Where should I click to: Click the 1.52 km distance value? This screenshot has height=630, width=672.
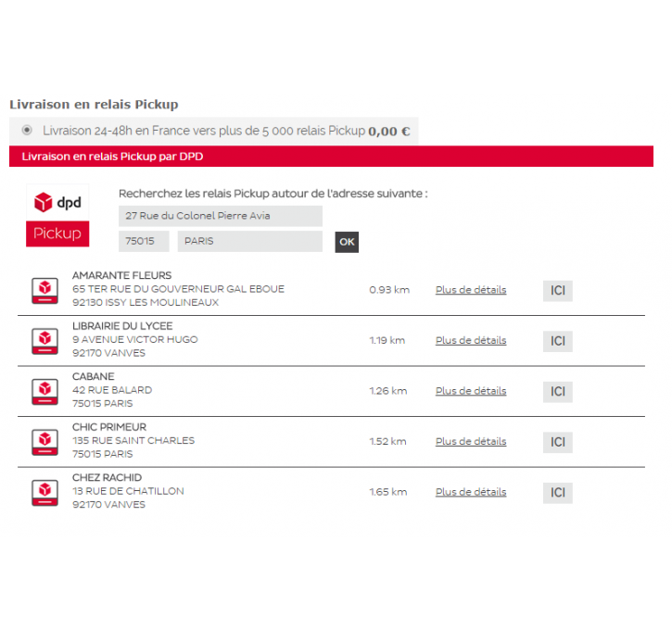[x=387, y=442]
